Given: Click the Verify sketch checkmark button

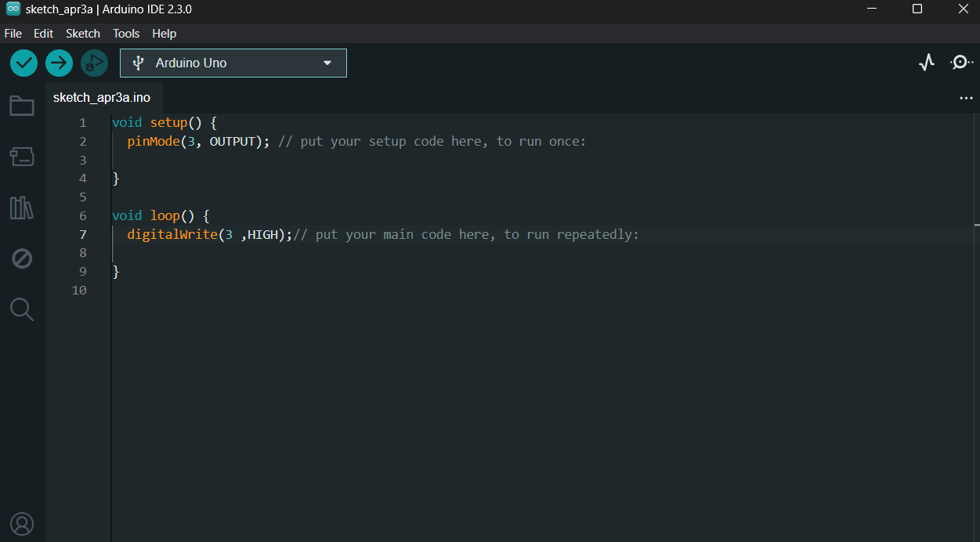Looking at the screenshot, I should [x=24, y=63].
